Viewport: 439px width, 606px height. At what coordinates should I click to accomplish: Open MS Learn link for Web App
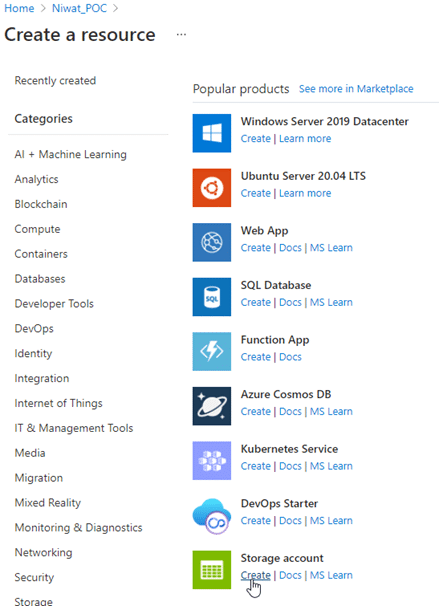click(331, 248)
